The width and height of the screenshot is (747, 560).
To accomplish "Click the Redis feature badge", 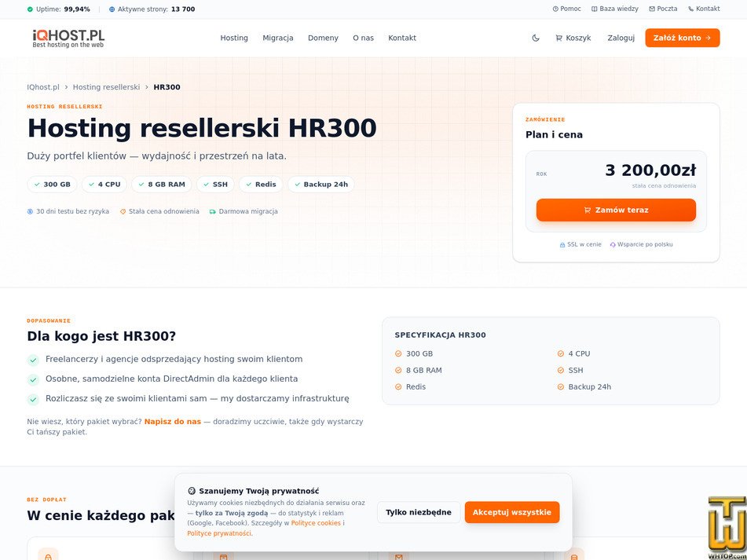I will pyautogui.click(x=261, y=185).
